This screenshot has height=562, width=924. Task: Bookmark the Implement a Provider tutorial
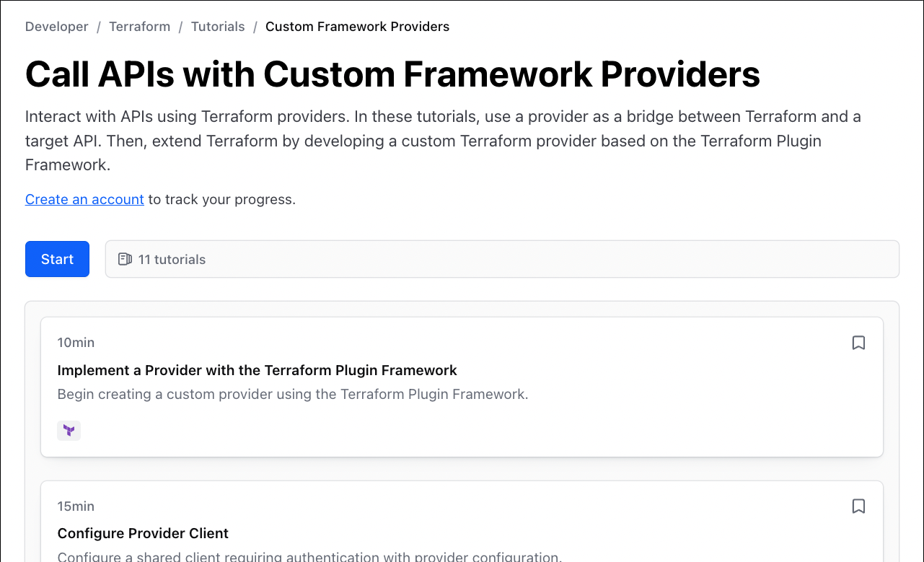(x=858, y=343)
